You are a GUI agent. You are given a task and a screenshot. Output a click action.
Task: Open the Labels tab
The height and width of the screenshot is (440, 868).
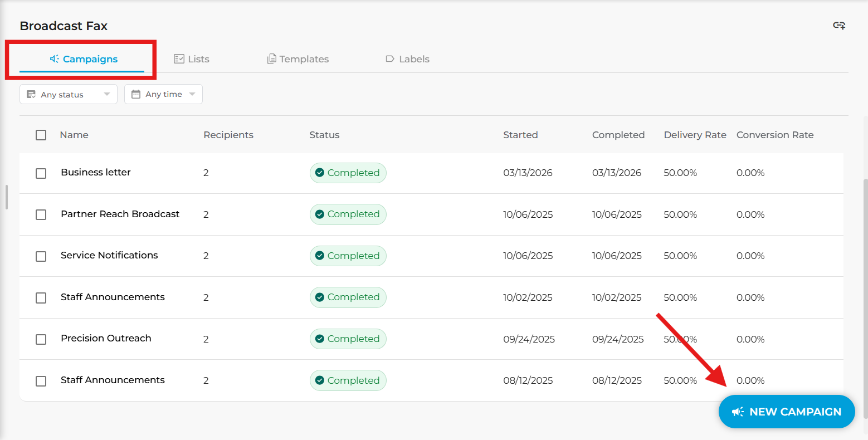(x=414, y=59)
